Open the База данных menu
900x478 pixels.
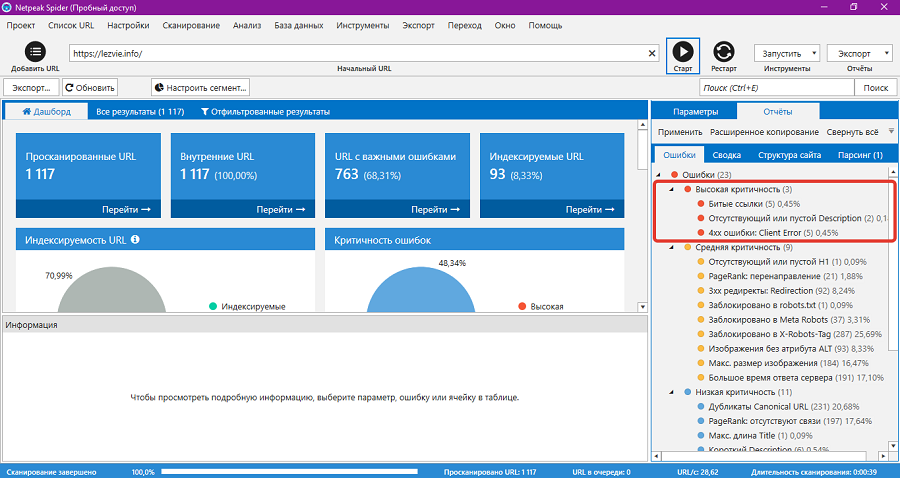(298, 25)
